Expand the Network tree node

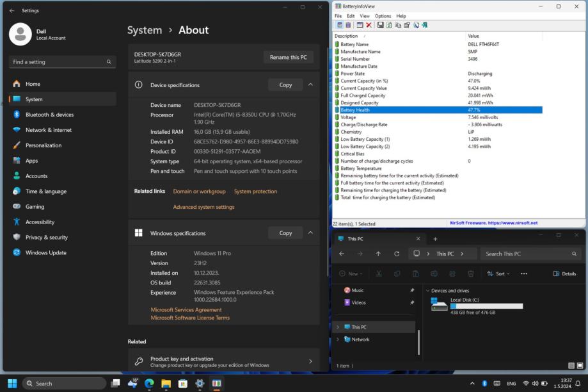coord(338,339)
